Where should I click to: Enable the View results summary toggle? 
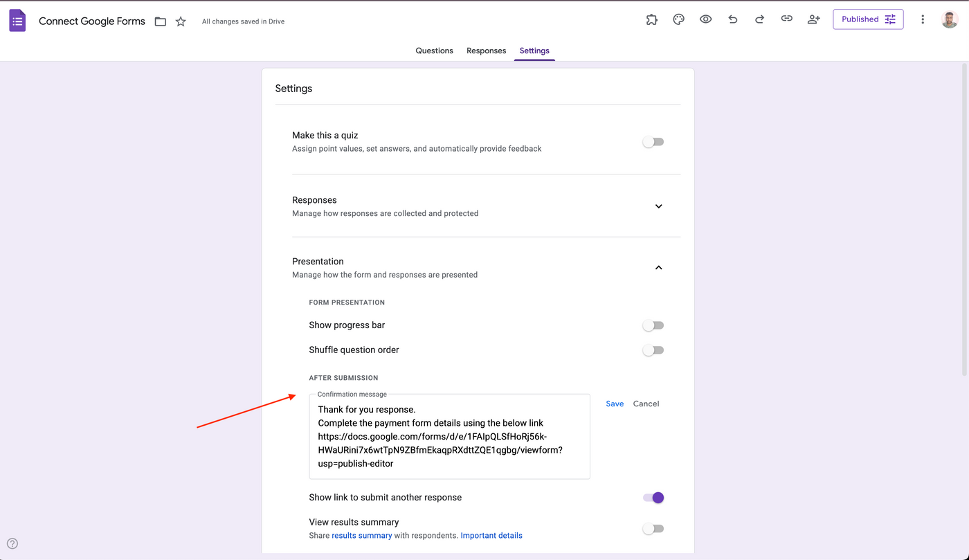click(x=653, y=528)
